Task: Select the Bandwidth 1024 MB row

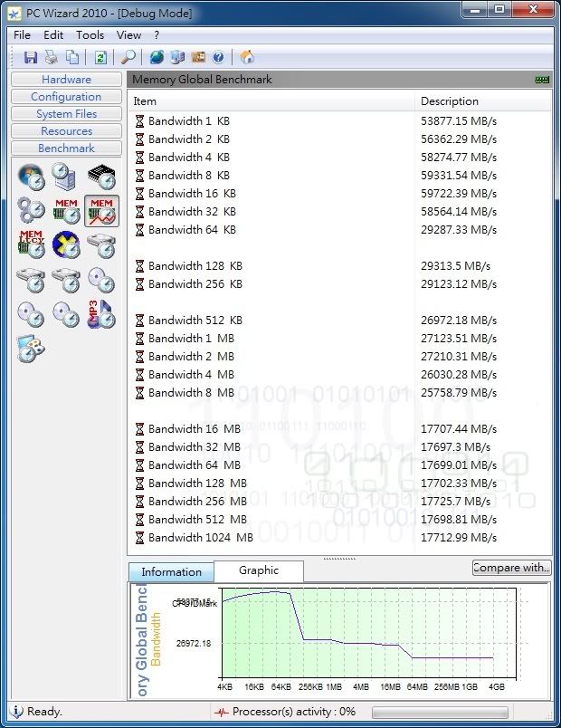Action: coord(339,538)
